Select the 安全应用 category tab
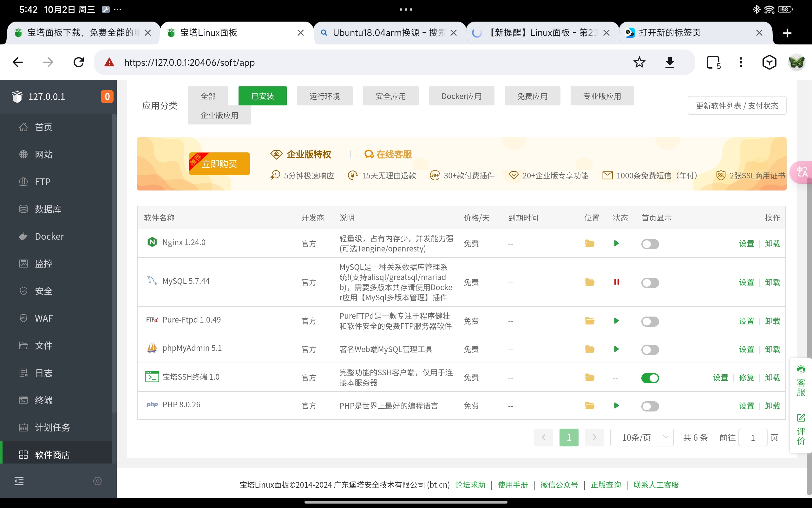 (390, 96)
